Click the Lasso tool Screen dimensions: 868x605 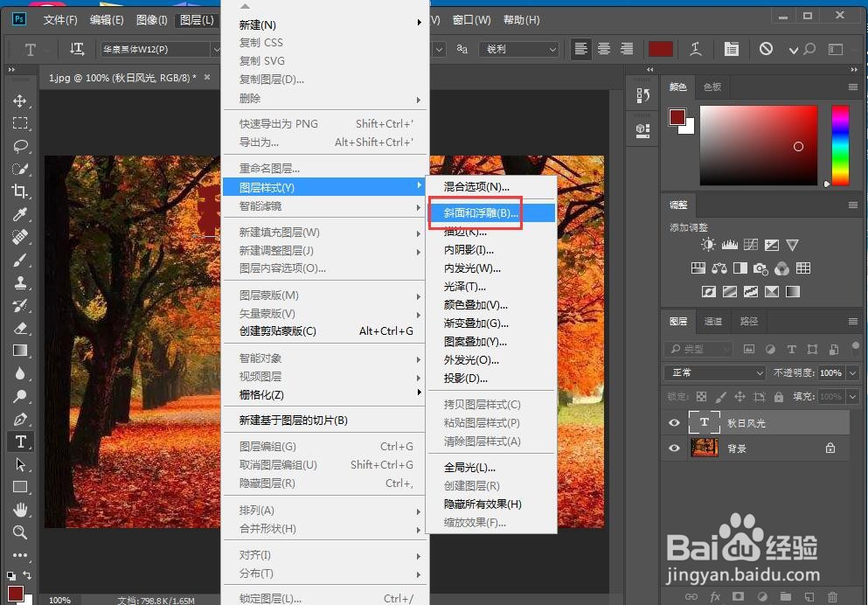(20, 146)
